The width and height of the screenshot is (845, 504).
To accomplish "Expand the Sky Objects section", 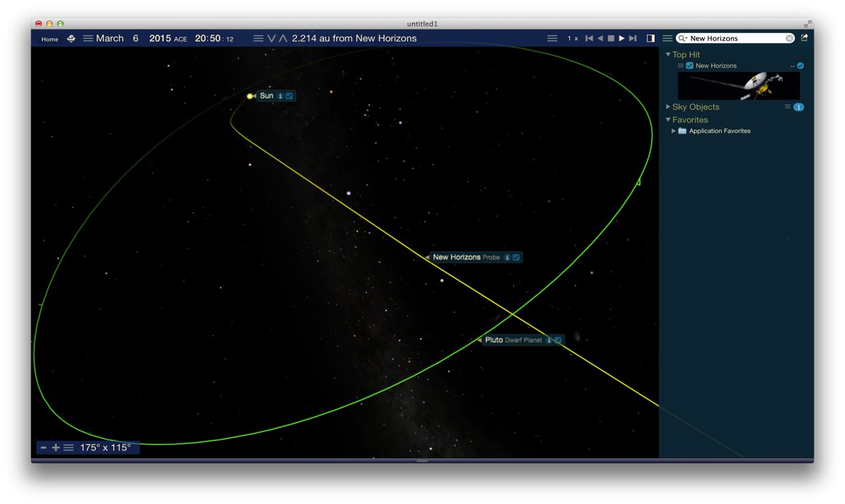I will (x=668, y=107).
